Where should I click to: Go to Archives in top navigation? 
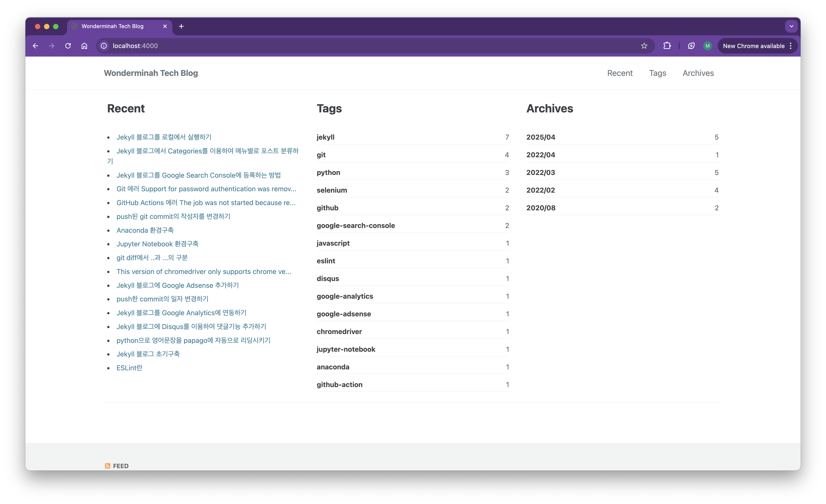(x=698, y=73)
